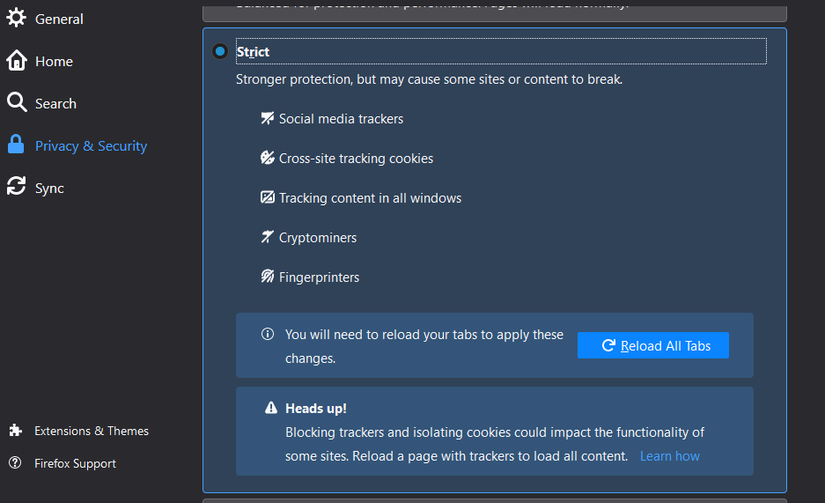The image size is (825, 503).
Task: Click the Cryptominers icon
Action: point(267,237)
